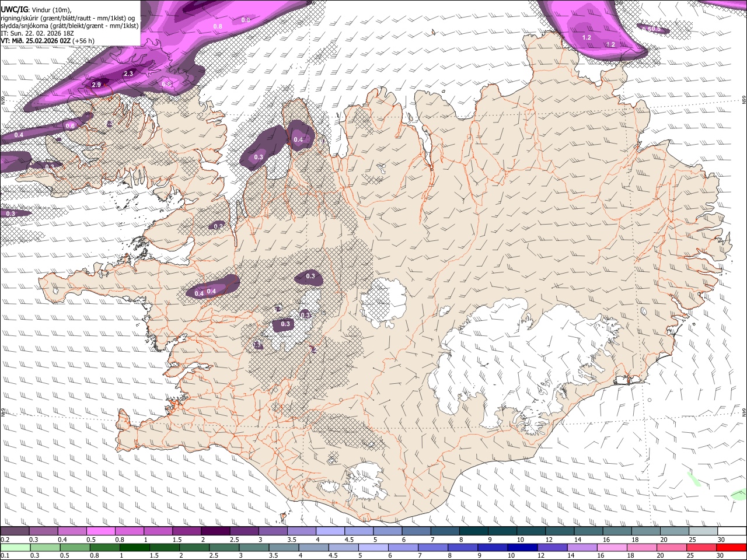Select the medium blue 8–9 rain legend swatch
The width and height of the screenshot is (747, 560).
(x=463, y=547)
